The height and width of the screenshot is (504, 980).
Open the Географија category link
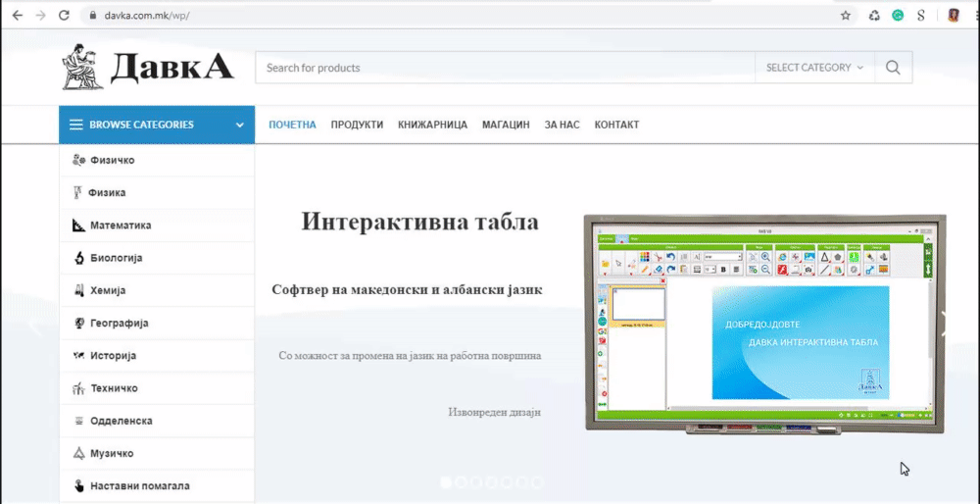tap(120, 323)
